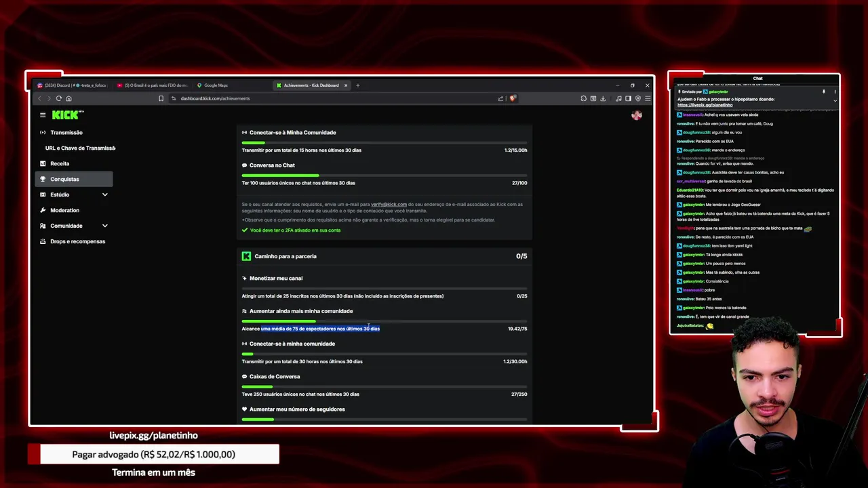Viewport: 868px width, 488px height.
Task: Click the 'Caminho para a parceria' heading
Action: click(x=285, y=256)
